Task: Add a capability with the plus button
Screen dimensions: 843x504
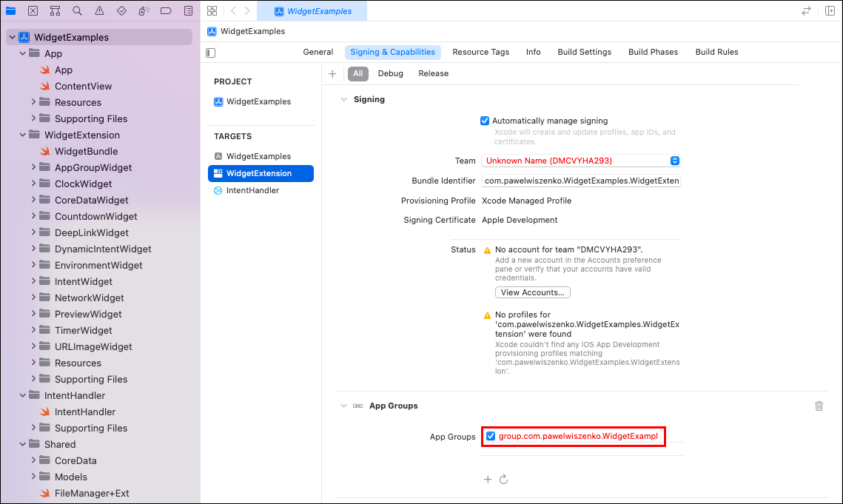Action: point(332,74)
